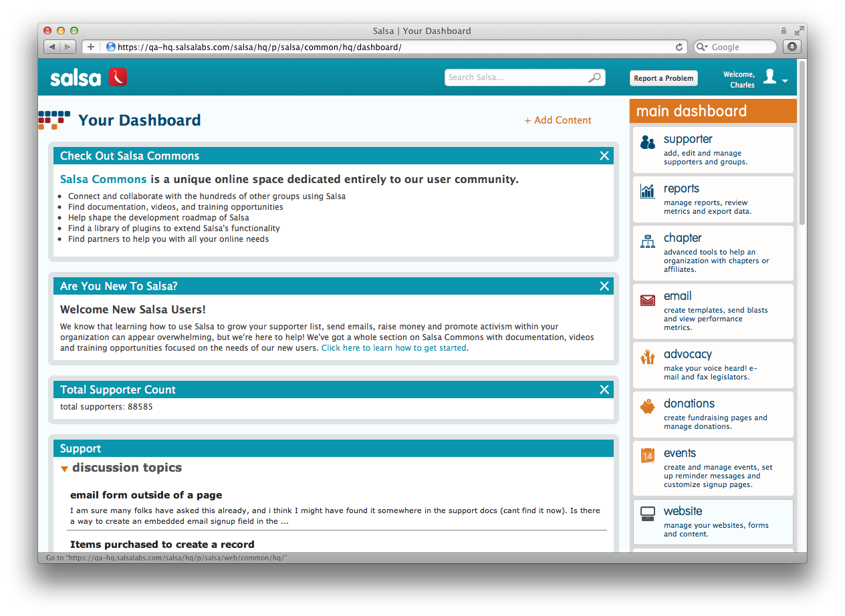
Task: Click Welcome New Salsa Users! heading
Action: [133, 310]
